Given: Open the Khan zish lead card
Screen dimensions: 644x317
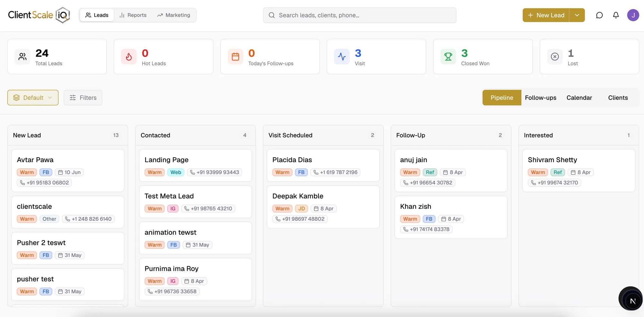Looking at the screenshot, I should coord(451,217).
